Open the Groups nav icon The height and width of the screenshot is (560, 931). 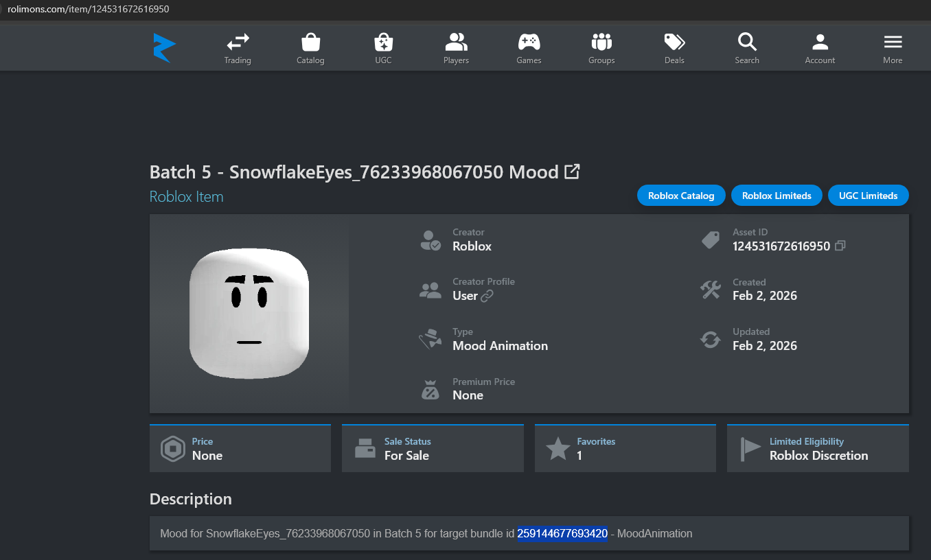[x=601, y=42]
